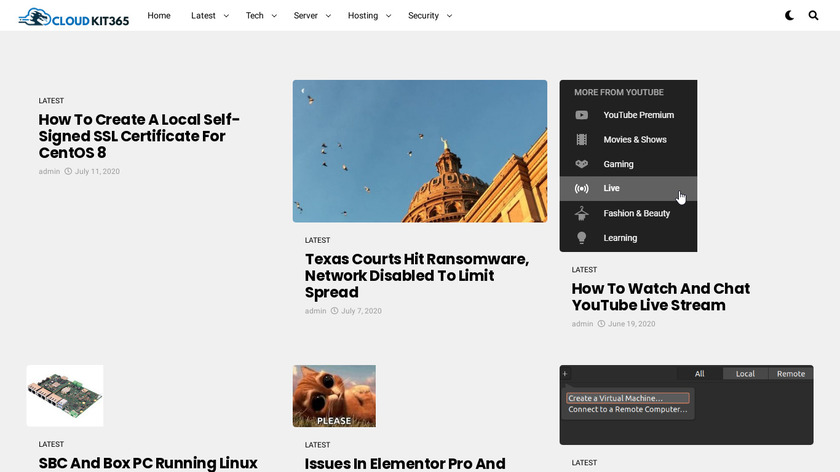Open Texas Courts ransomware article title
Screen dimensions: 840x472
(416, 276)
